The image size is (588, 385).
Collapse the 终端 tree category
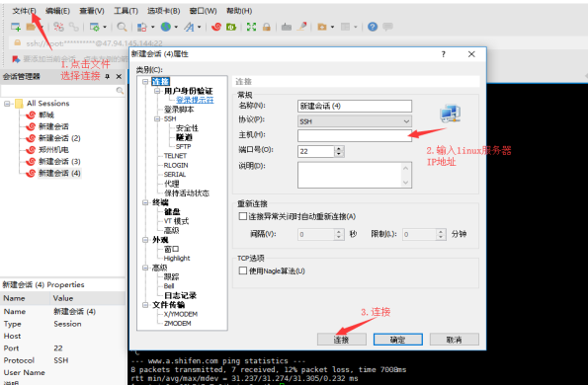(x=145, y=202)
